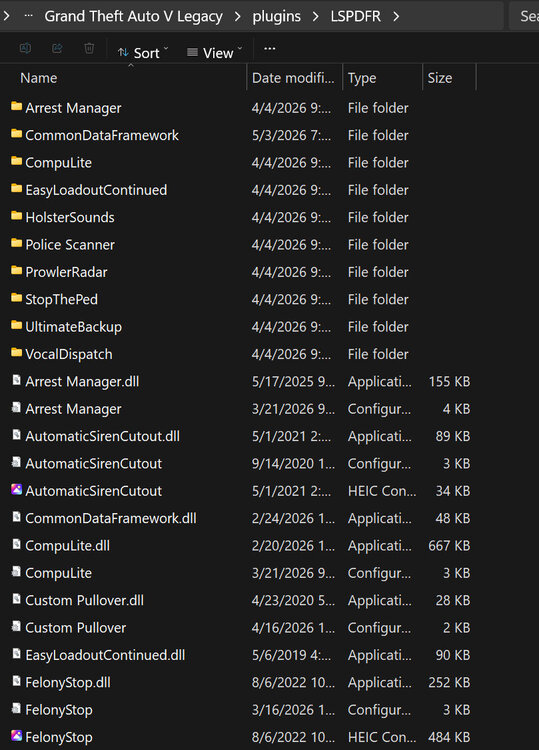This screenshot has width=539, height=750.
Task: Click the Share toolbar icon
Action: (57, 48)
